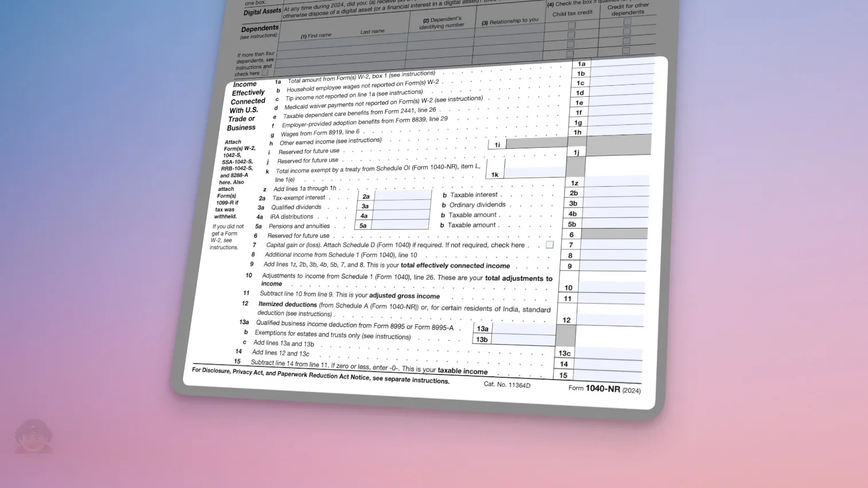Image resolution: width=868 pixels, height=488 pixels.
Task: Click the 'Digital Assets' section label
Action: click(x=262, y=11)
